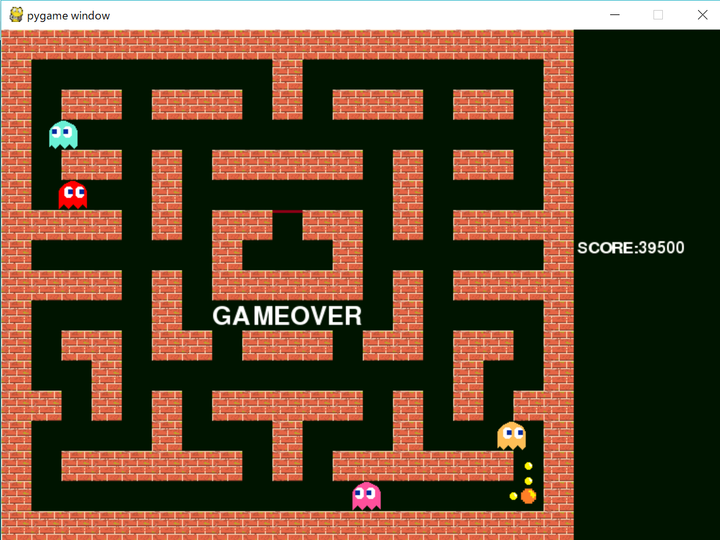Click the pink ghost sprite
The height and width of the screenshot is (540, 720).
(366, 496)
